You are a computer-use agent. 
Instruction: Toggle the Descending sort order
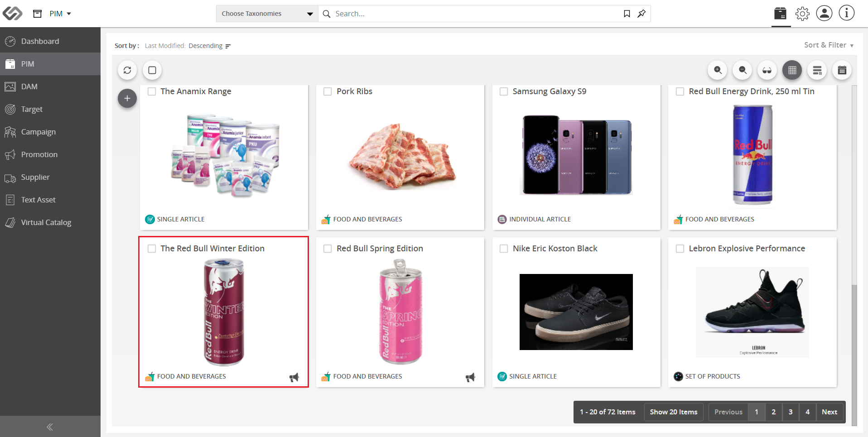coord(210,46)
